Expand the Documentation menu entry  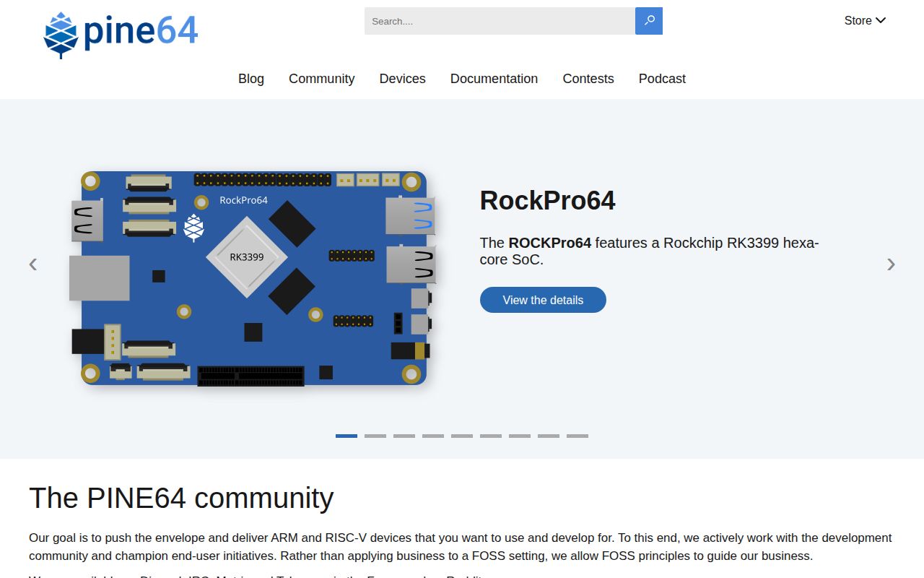coord(494,79)
